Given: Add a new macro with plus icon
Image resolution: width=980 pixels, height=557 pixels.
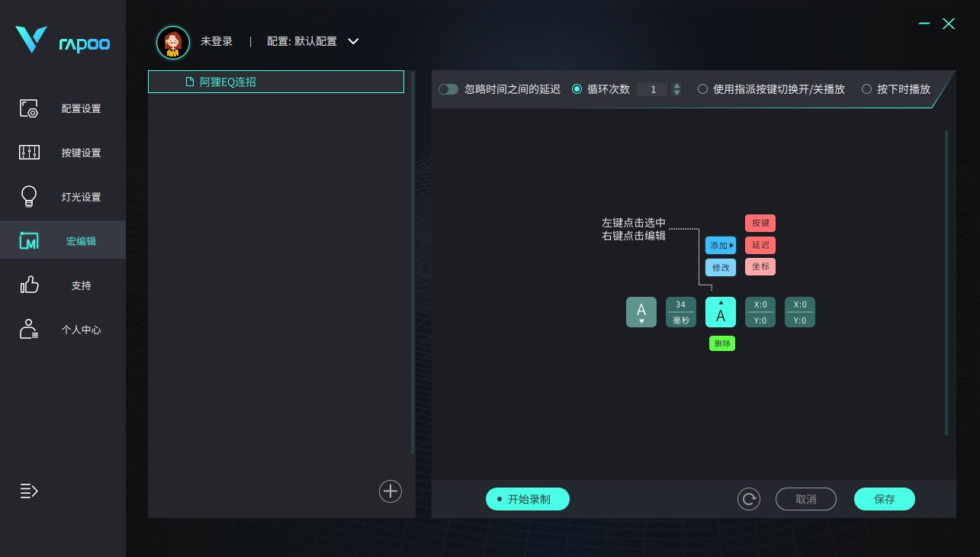Looking at the screenshot, I should pyautogui.click(x=390, y=491).
